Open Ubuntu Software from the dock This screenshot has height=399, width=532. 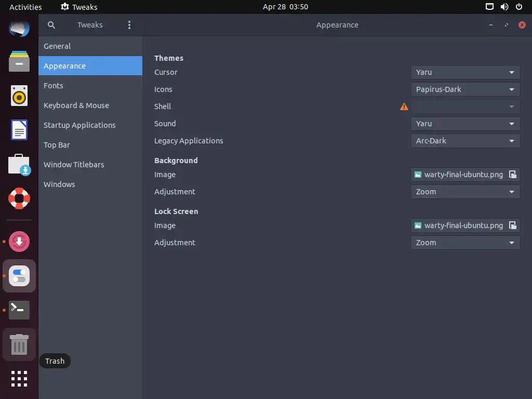click(x=19, y=165)
